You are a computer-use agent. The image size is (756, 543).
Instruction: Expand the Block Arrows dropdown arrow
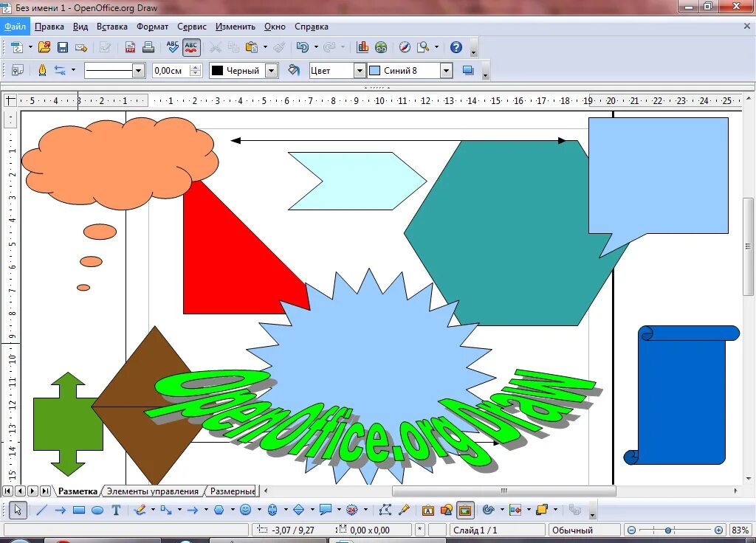pos(286,510)
